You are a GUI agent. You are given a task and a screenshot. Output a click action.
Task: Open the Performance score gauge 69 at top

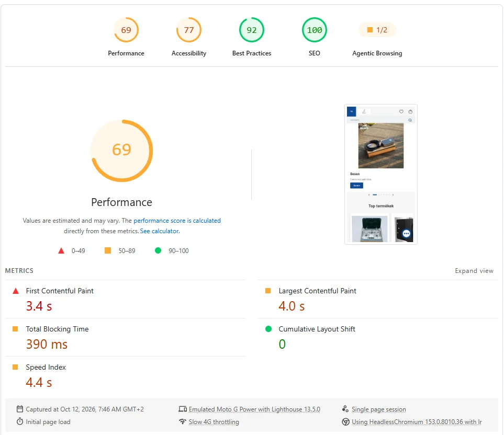(x=126, y=30)
